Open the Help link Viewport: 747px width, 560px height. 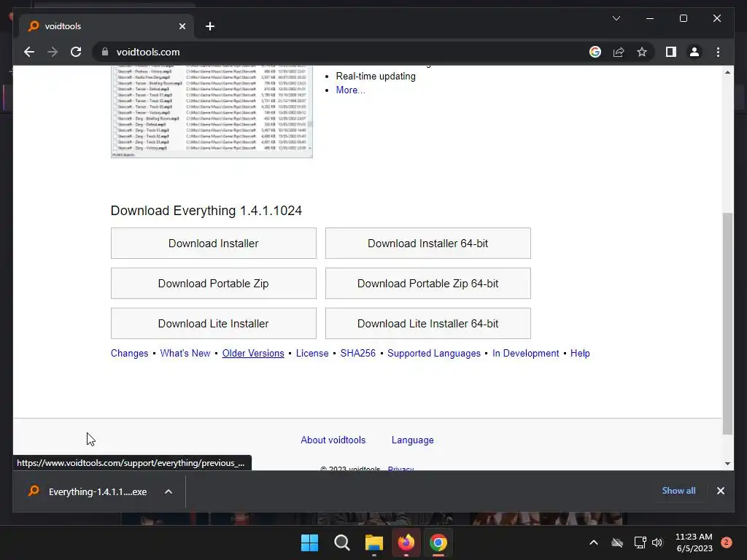tap(580, 354)
